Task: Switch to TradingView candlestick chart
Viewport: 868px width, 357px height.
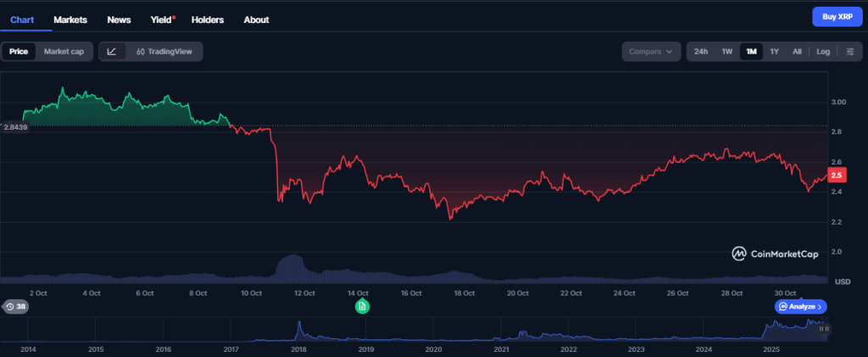Action: click(x=164, y=52)
